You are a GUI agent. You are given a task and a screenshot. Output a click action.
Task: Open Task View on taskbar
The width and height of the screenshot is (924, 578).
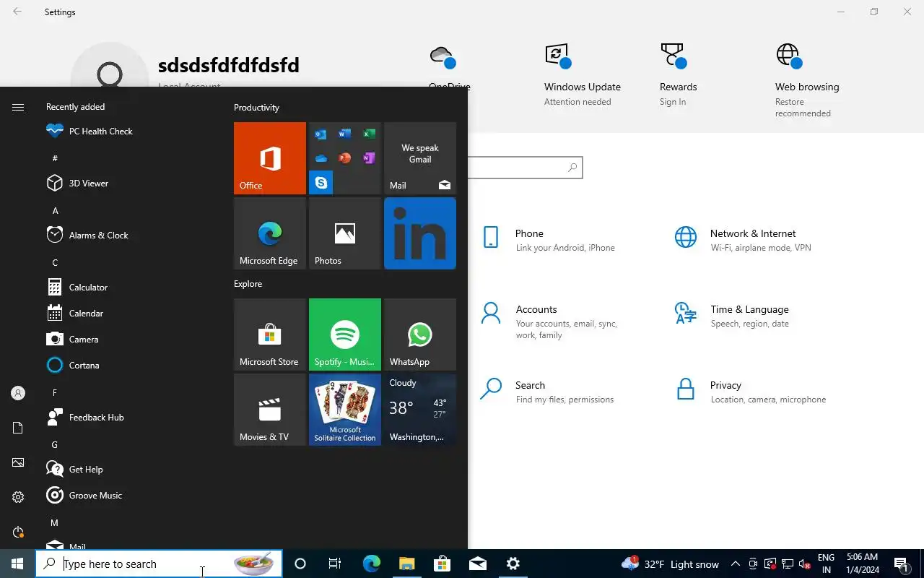pyautogui.click(x=335, y=564)
